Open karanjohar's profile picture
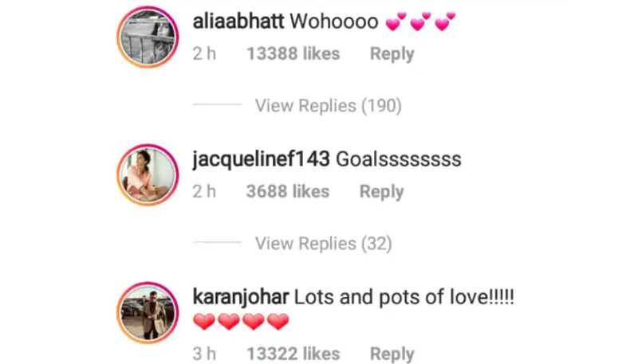 [148, 312]
